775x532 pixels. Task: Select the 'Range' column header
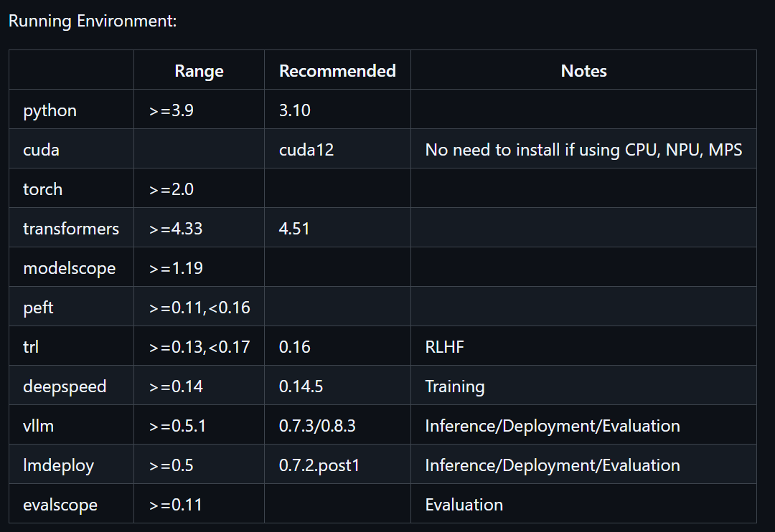coord(199,71)
